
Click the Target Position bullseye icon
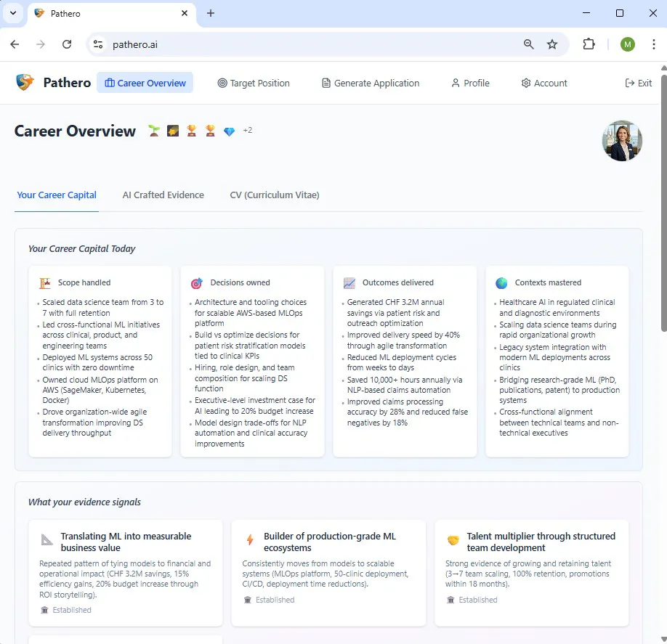[222, 83]
